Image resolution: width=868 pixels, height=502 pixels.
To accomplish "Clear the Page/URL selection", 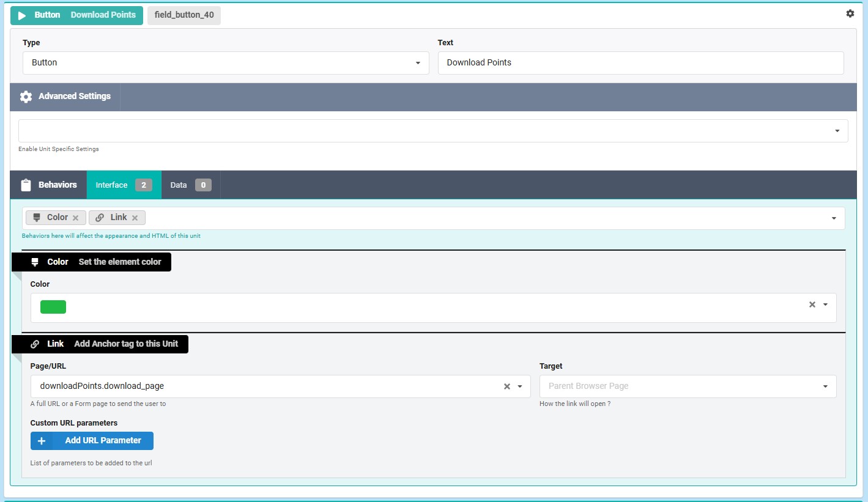I will coord(506,386).
